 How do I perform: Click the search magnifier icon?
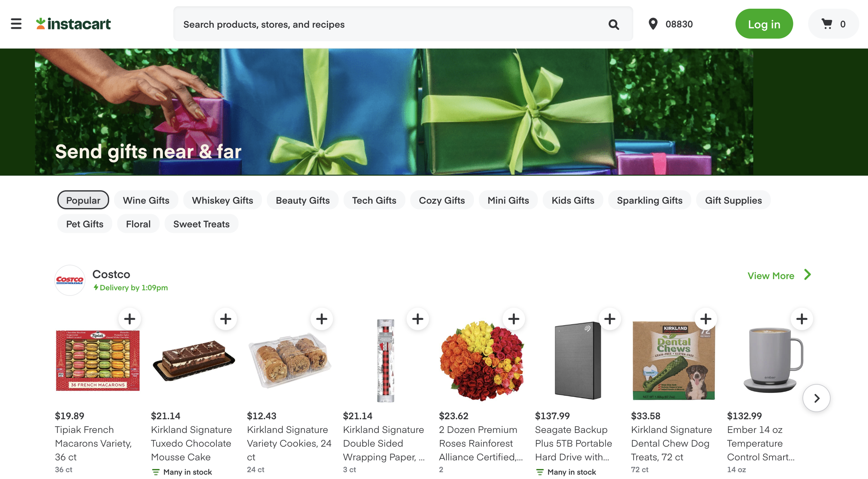click(x=614, y=24)
